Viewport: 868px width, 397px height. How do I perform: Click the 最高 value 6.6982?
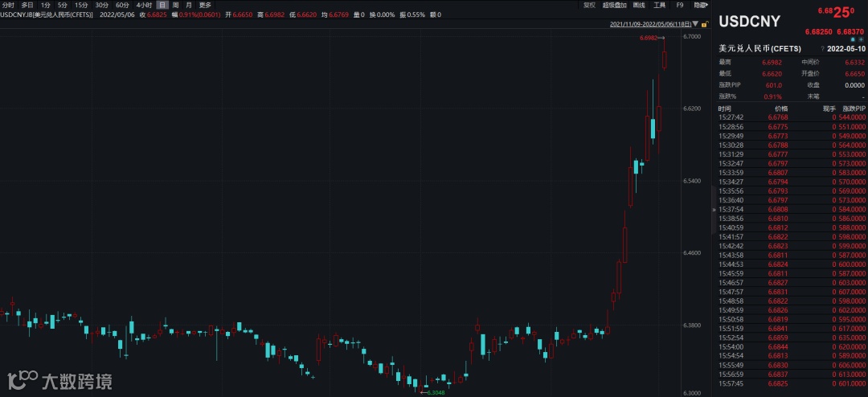tap(772, 63)
